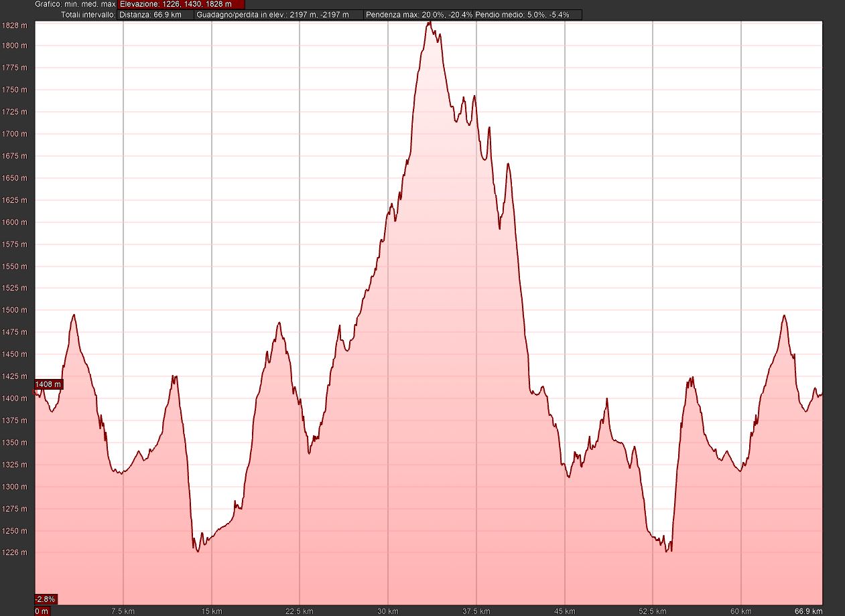Click the 1226 m y-axis label

(x=15, y=552)
